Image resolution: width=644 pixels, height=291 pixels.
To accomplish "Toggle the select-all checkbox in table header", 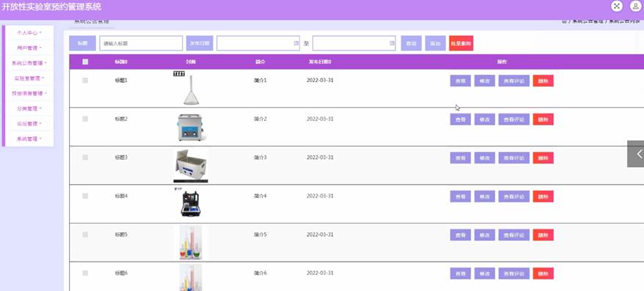I will (x=85, y=62).
